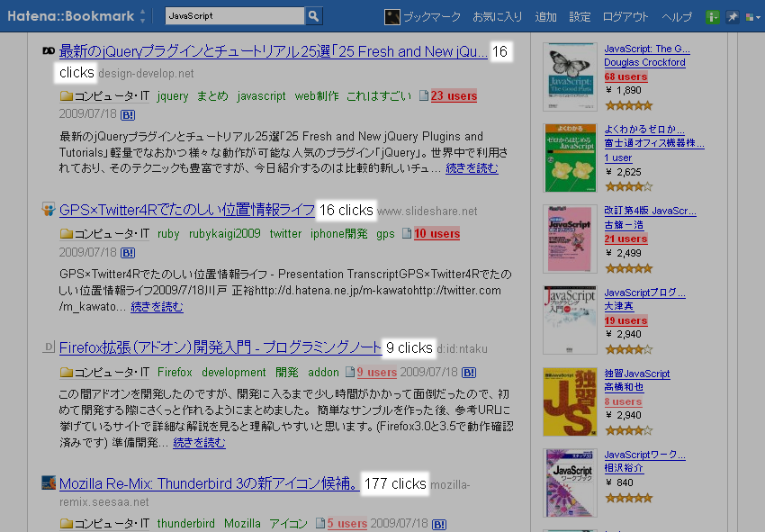Viewport: 765px width, 532px height.
Task: Click the page icon beside 5 users
Action: (x=320, y=523)
